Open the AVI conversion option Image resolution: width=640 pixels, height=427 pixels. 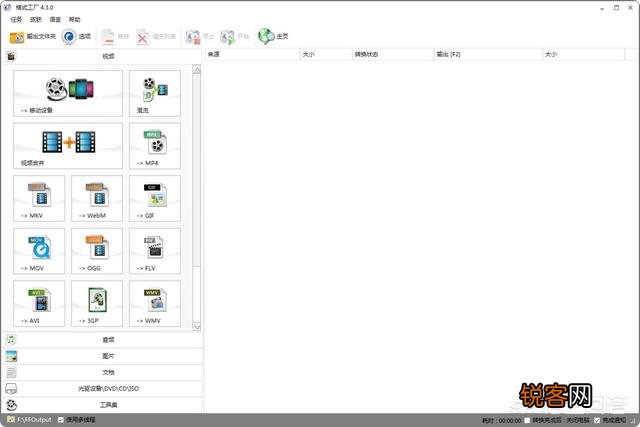click(39, 303)
